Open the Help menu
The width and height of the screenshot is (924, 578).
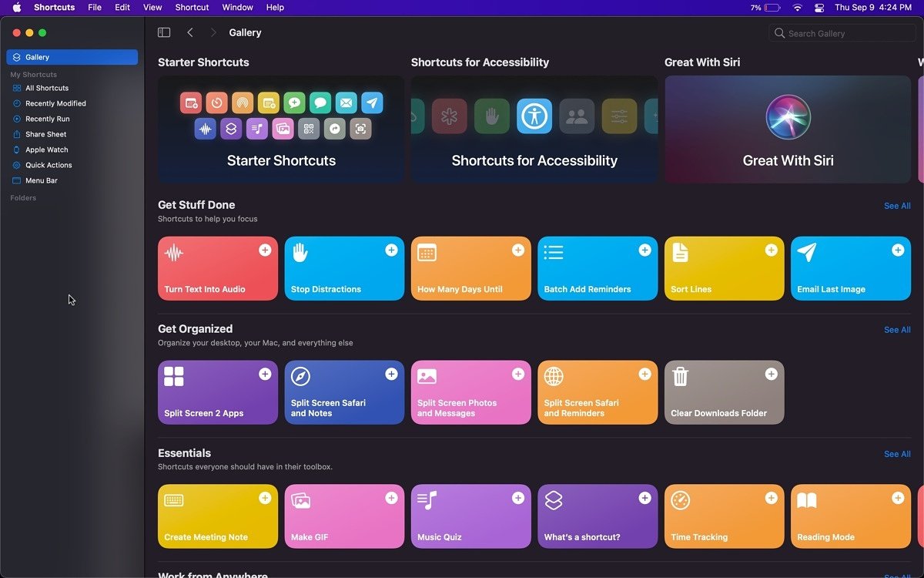pos(275,8)
